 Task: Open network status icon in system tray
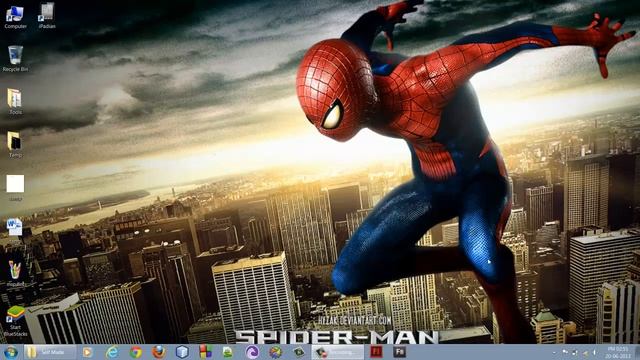[x=575, y=352]
